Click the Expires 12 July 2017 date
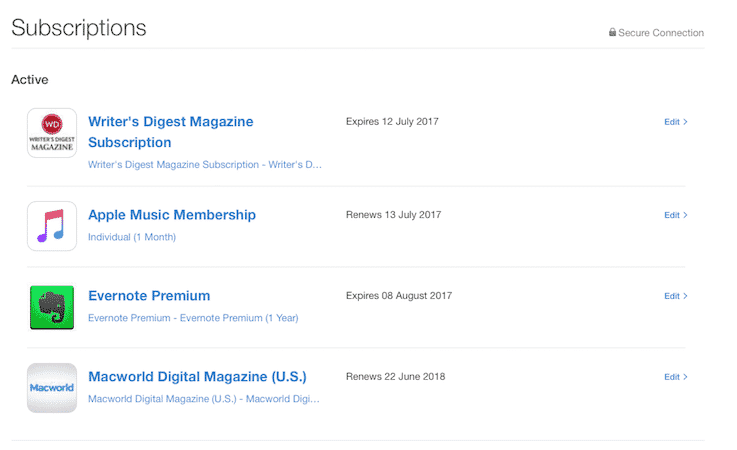 (x=392, y=122)
